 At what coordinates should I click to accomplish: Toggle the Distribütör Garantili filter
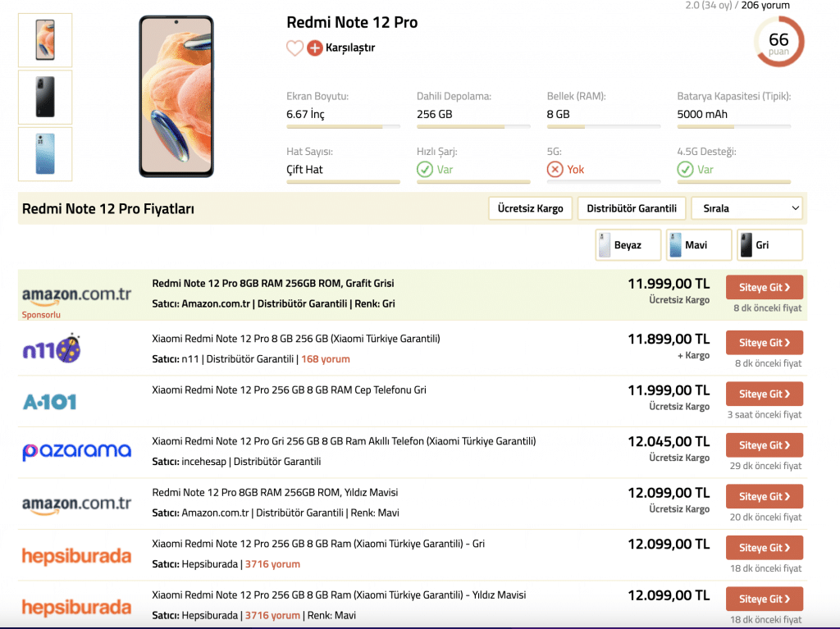coord(632,208)
